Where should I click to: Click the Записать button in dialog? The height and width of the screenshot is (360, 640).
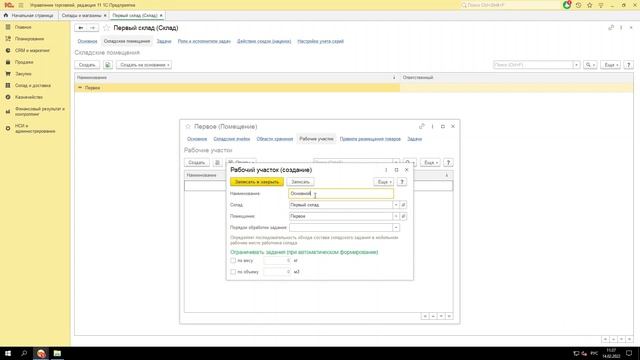(x=300, y=182)
